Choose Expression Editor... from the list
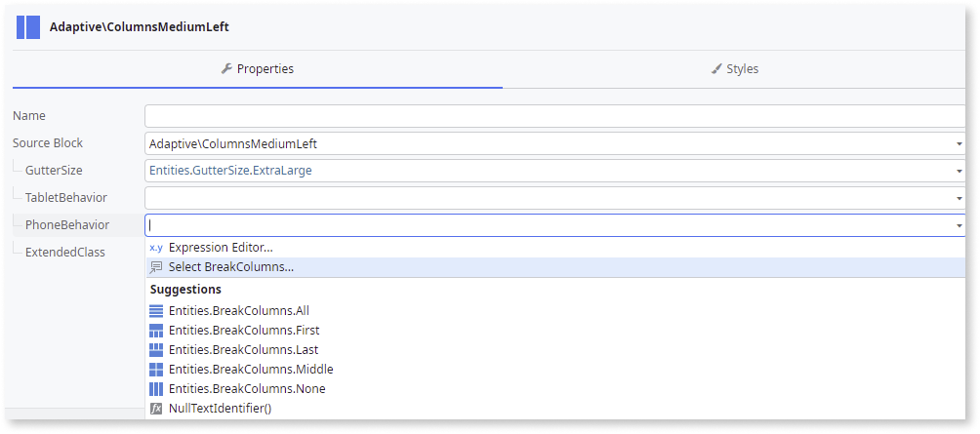 (221, 248)
